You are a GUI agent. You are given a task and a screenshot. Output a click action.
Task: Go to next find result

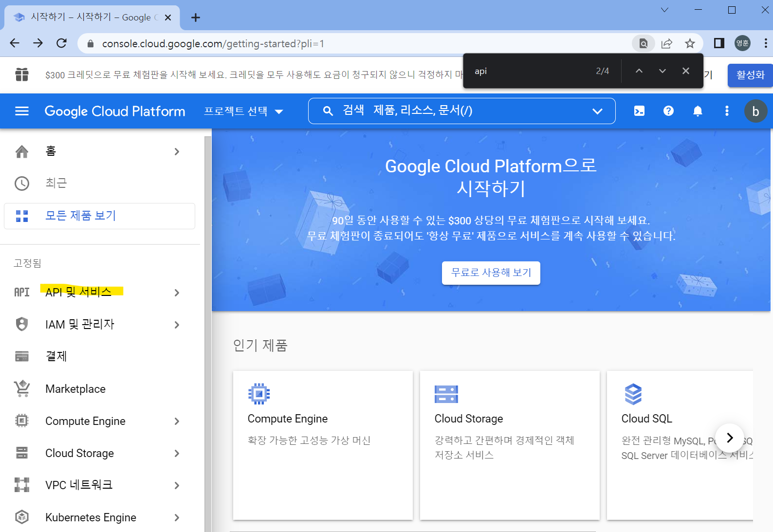click(x=663, y=71)
